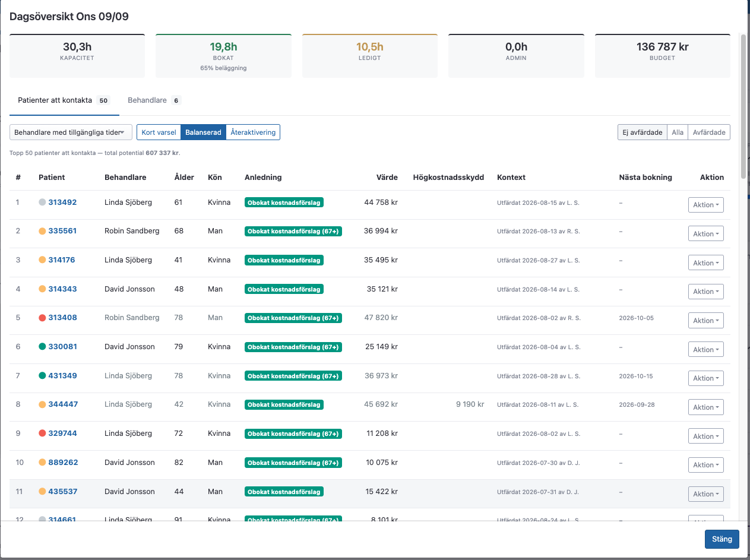
Task: Click the green status dot for patient 330081
Action: click(42, 347)
